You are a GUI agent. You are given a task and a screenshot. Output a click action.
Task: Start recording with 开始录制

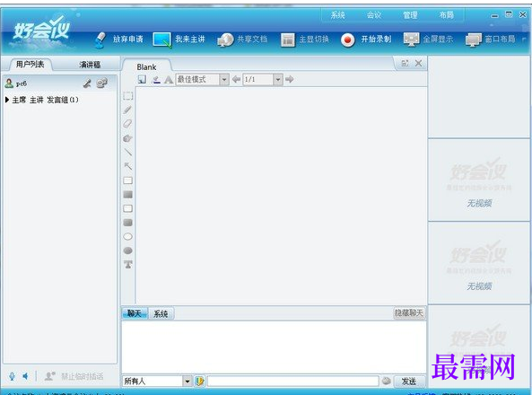[366, 39]
